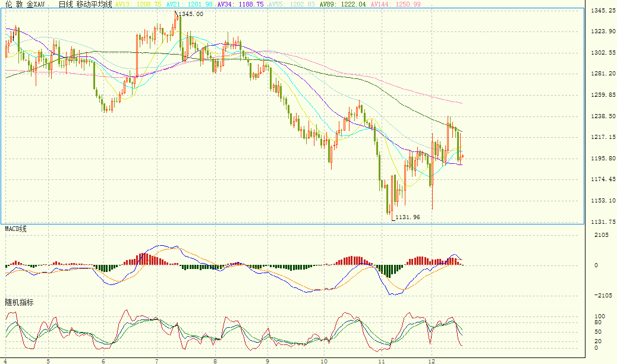The width and height of the screenshot is (617, 364).
Task: Click the 伦敦金XAU chart title
Action: click(25, 4)
